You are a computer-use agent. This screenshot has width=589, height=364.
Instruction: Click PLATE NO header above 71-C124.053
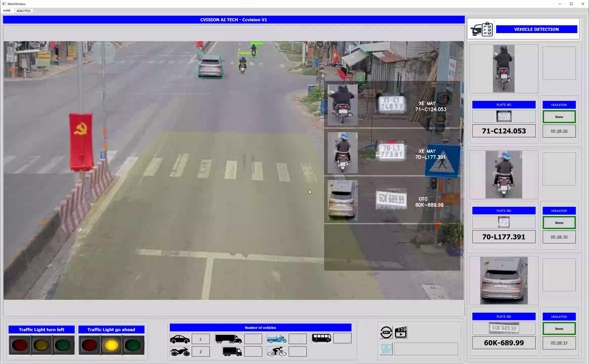[504, 105]
